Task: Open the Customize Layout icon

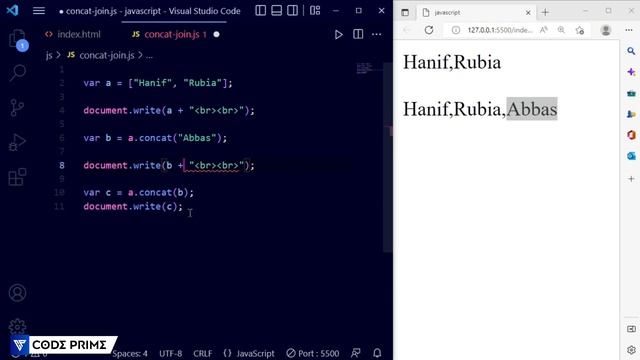Action: point(315,11)
